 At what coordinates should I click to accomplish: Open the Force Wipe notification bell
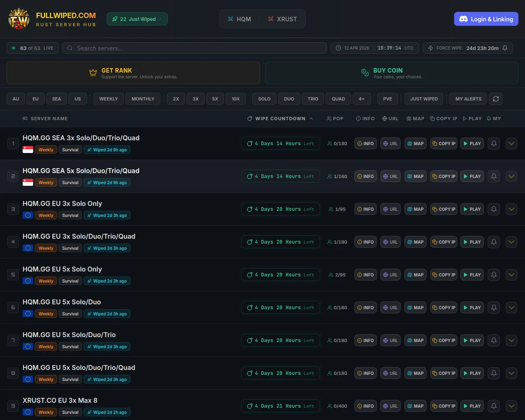(x=505, y=48)
